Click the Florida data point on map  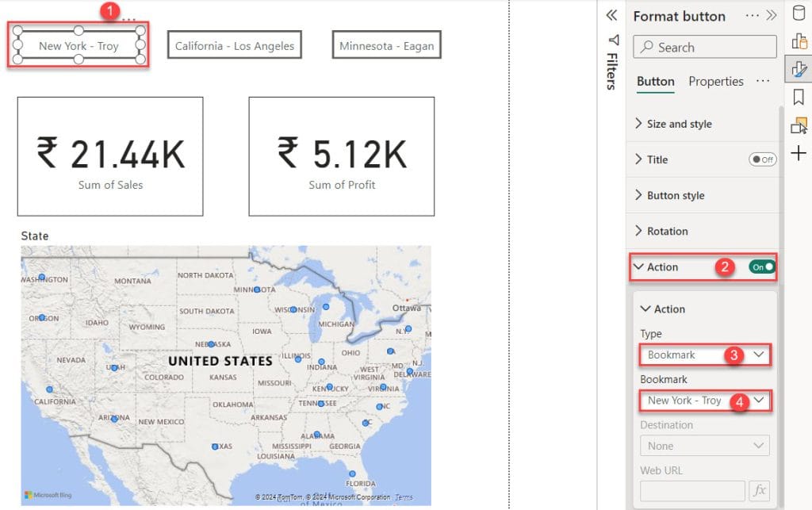[352, 474]
